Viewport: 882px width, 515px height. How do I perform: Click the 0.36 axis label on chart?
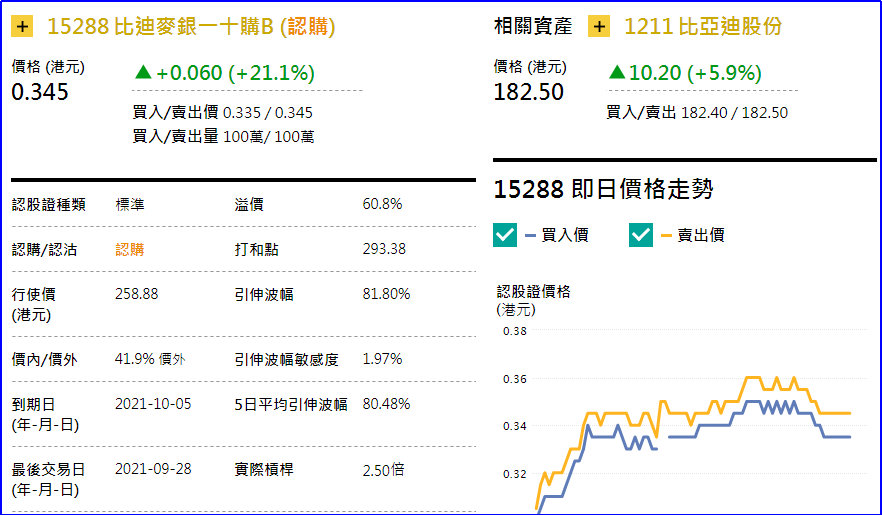tap(515, 379)
